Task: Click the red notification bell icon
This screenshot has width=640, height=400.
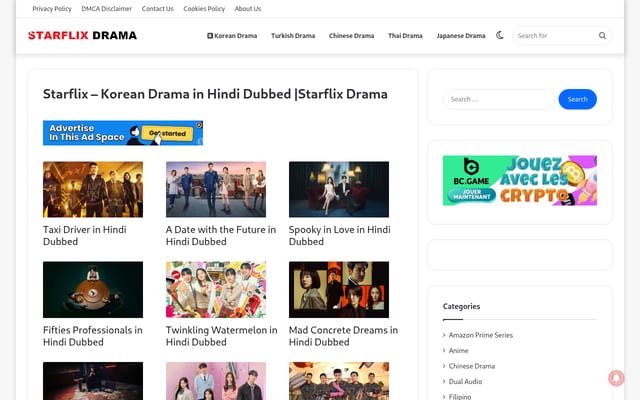Action: click(616, 378)
